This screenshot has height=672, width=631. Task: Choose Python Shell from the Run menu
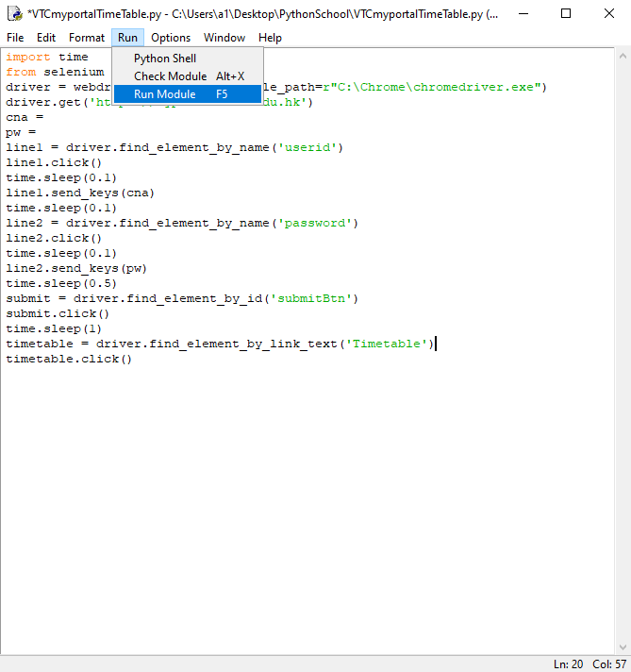coord(165,59)
